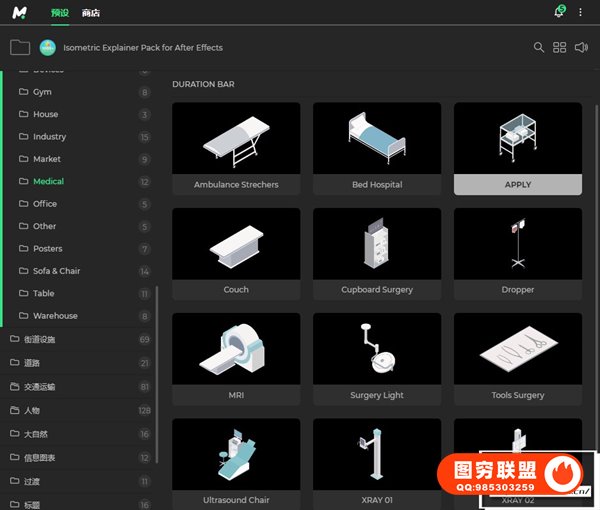The image size is (600, 510).
Task: Expand the 人物 folder
Action: pyautogui.click(x=32, y=410)
